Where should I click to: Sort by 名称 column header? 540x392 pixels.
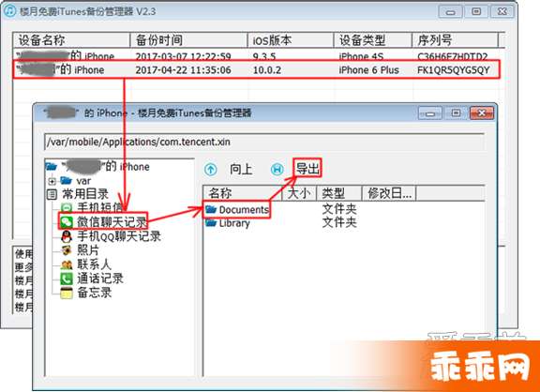pos(243,193)
